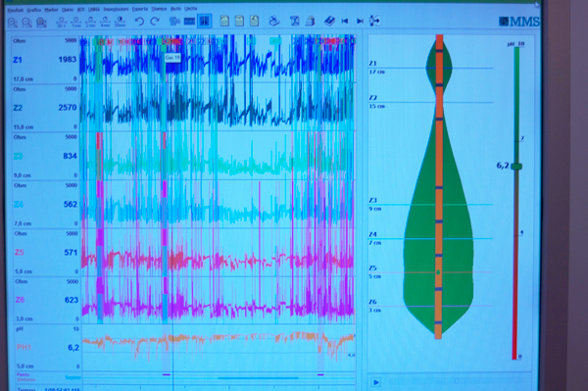The width and height of the screenshot is (588, 391).
Task: Open the Esporta menu
Action: tap(140, 9)
